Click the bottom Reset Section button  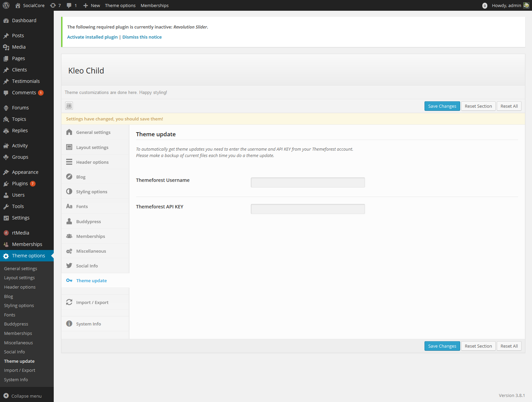coord(478,346)
